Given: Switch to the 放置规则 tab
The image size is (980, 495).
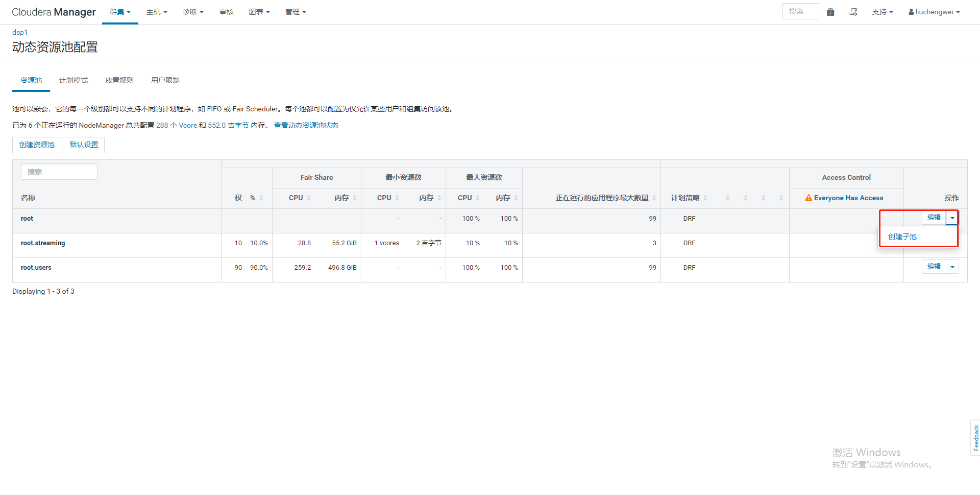Looking at the screenshot, I should pos(119,80).
